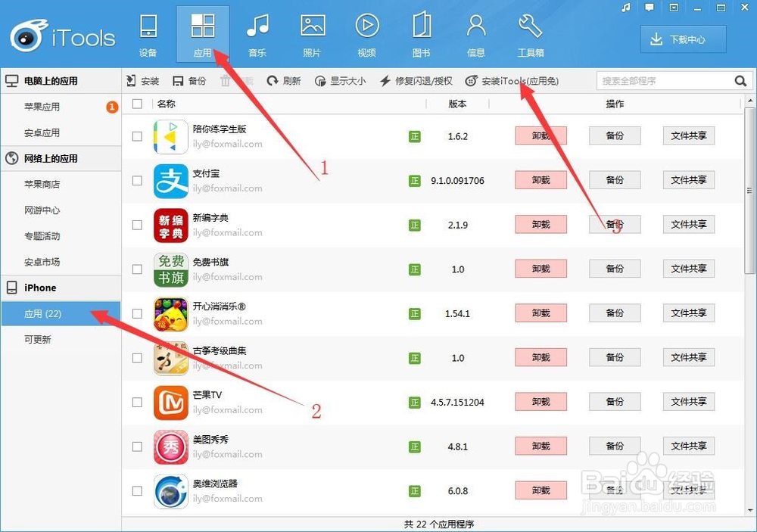Screen dimensions: 757x532
Task: Open the 音乐 (Music) section
Action: pyautogui.click(x=257, y=35)
